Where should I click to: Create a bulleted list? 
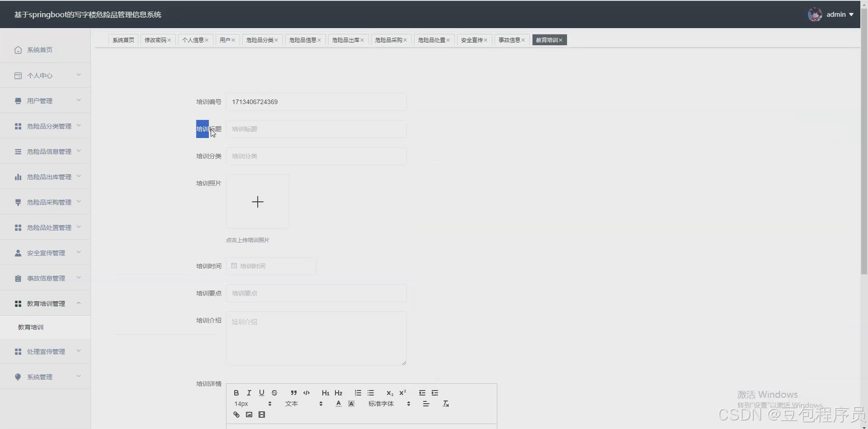click(x=371, y=393)
